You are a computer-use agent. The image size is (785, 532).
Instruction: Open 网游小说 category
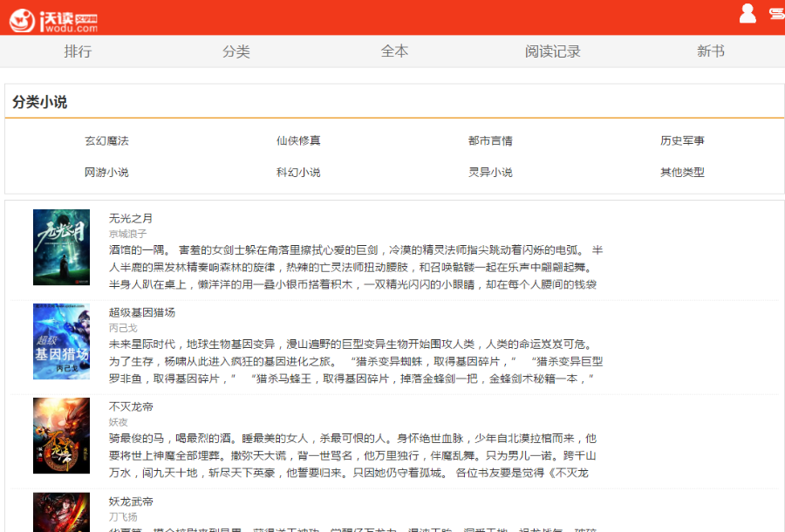click(106, 172)
